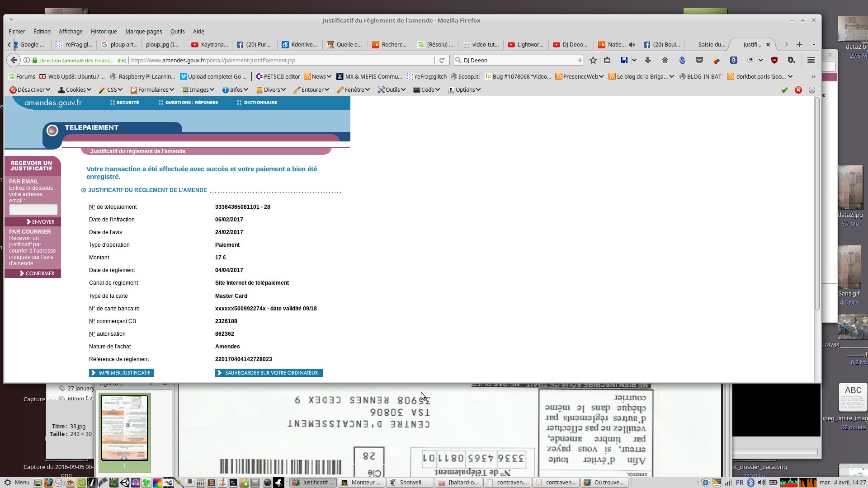The width and height of the screenshot is (868, 488).
Task: Click the reload page button
Action: point(442,60)
